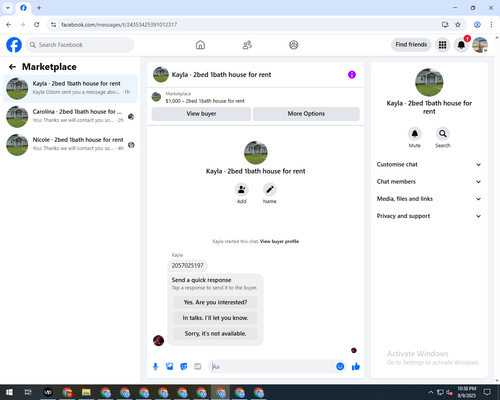Image resolution: width=500 pixels, height=400 pixels.
Task: Click the browser reload button
Action: pos(37,25)
